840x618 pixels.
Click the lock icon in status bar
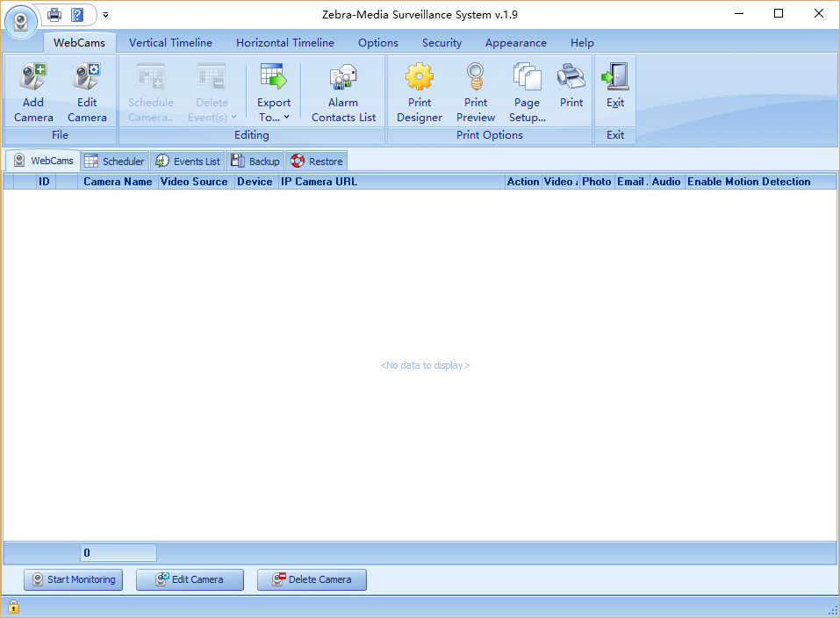13,607
